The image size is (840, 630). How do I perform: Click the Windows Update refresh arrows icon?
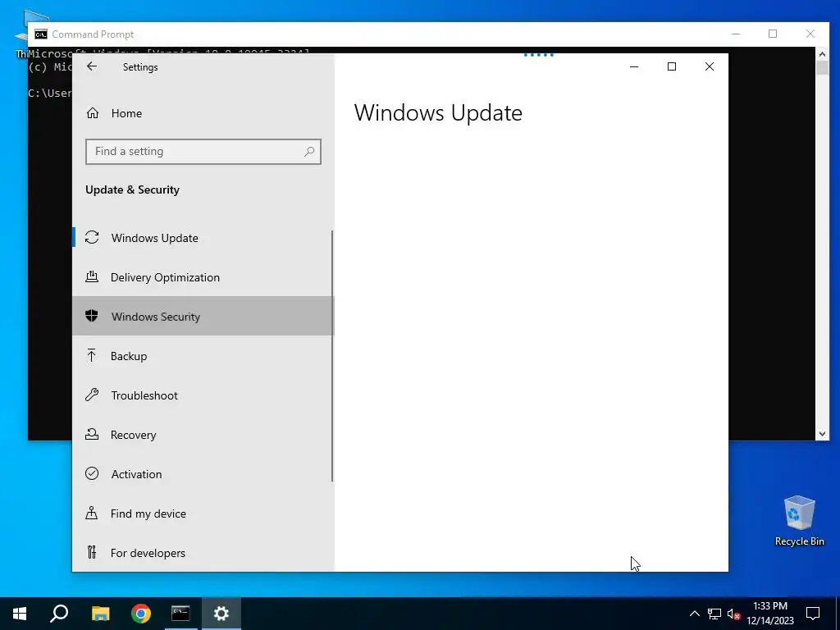(92, 237)
